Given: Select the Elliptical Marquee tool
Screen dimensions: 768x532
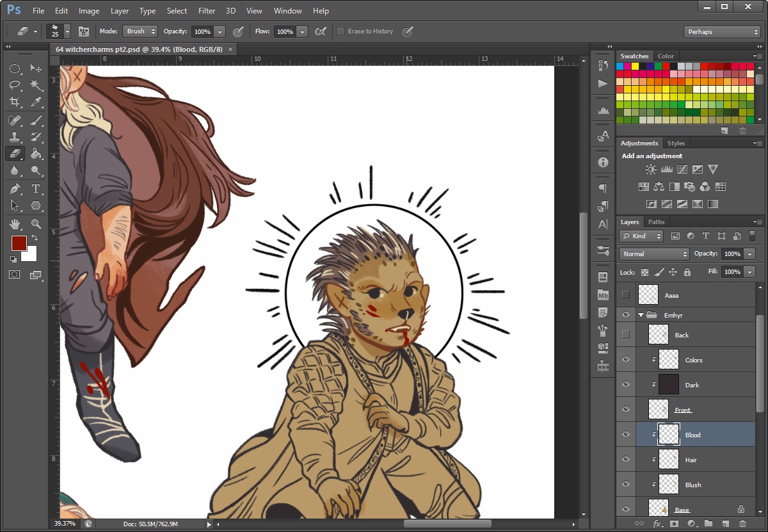Looking at the screenshot, I should 15,69.
